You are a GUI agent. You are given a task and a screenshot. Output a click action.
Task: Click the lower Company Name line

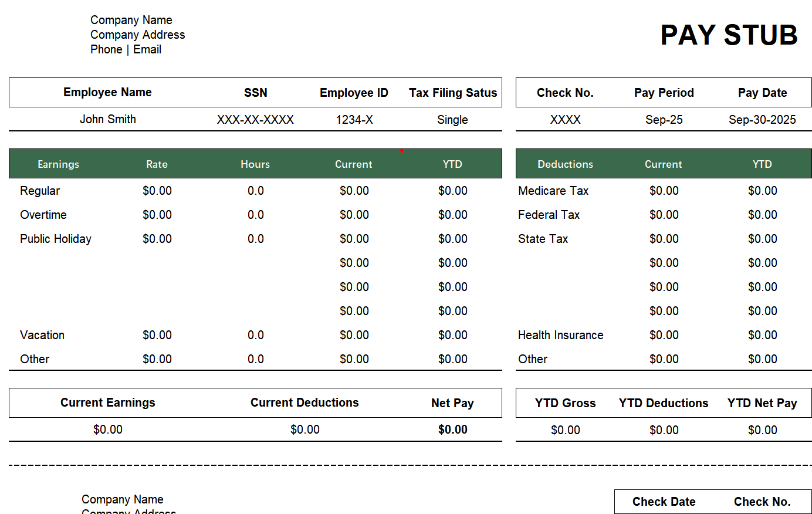coord(123,499)
